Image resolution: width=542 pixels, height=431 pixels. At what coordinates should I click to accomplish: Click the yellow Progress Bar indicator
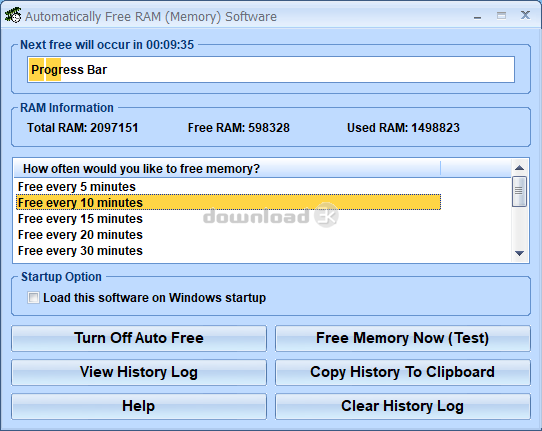pyautogui.click(x=45, y=69)
